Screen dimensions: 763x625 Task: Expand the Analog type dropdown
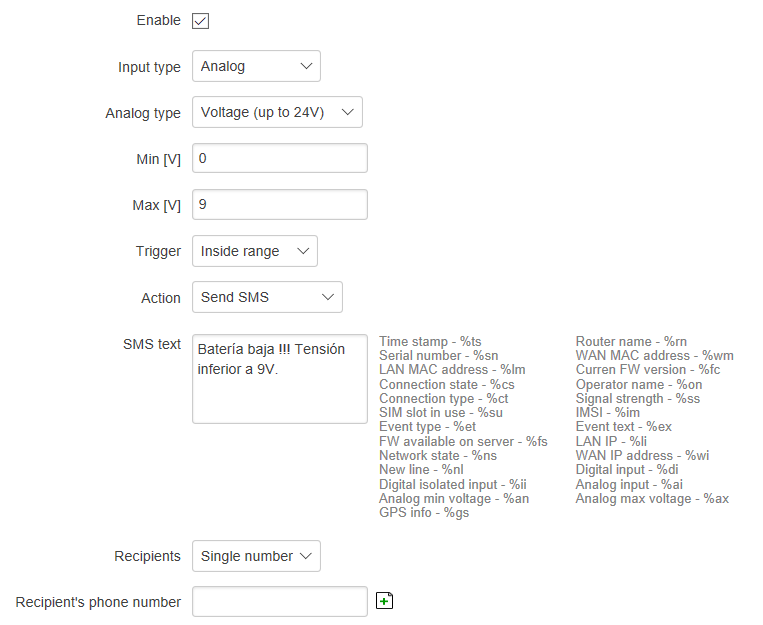point(277,112)
